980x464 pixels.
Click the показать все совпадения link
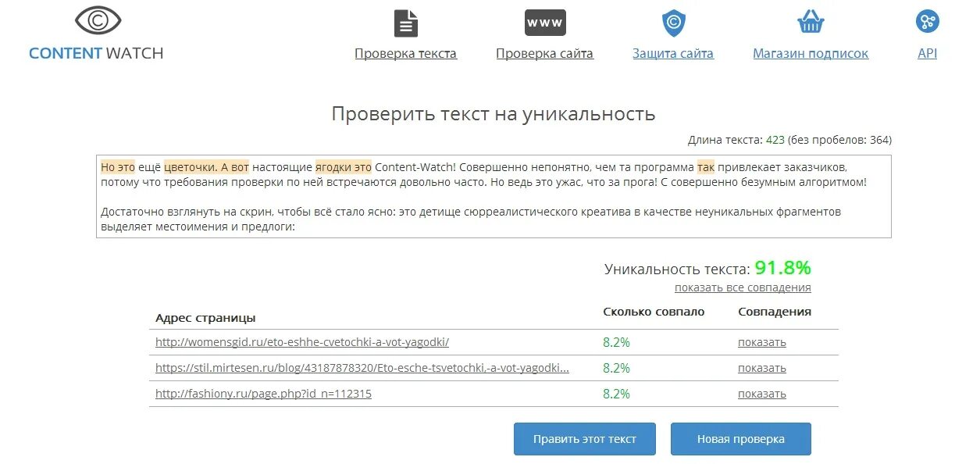[x=743, y=287]
